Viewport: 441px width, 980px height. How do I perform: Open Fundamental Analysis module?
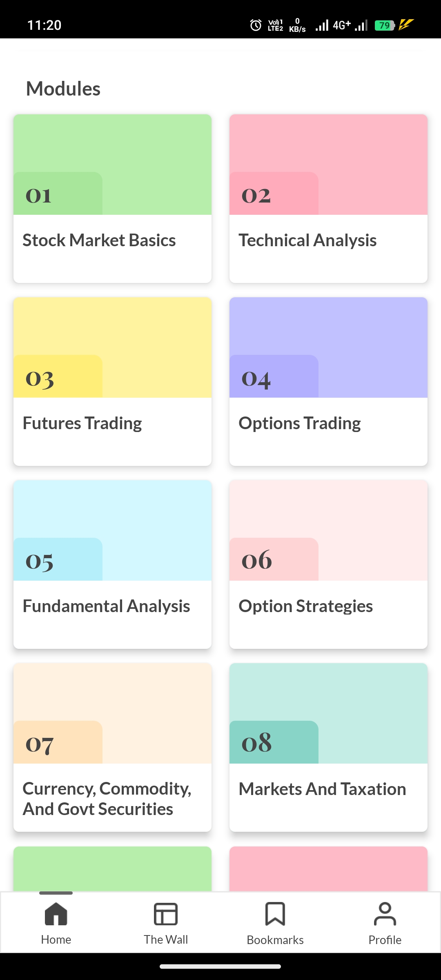(x=106, y=606)
